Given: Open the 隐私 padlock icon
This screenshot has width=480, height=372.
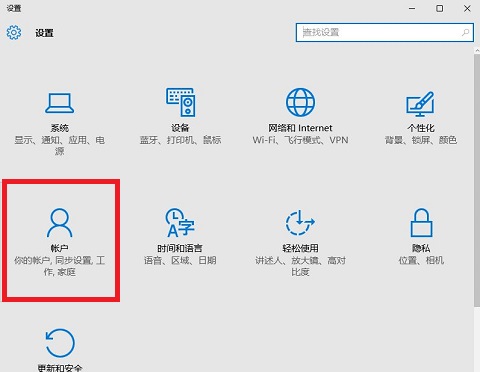Looking at the screenshot, I should click(x=421, y=223).
